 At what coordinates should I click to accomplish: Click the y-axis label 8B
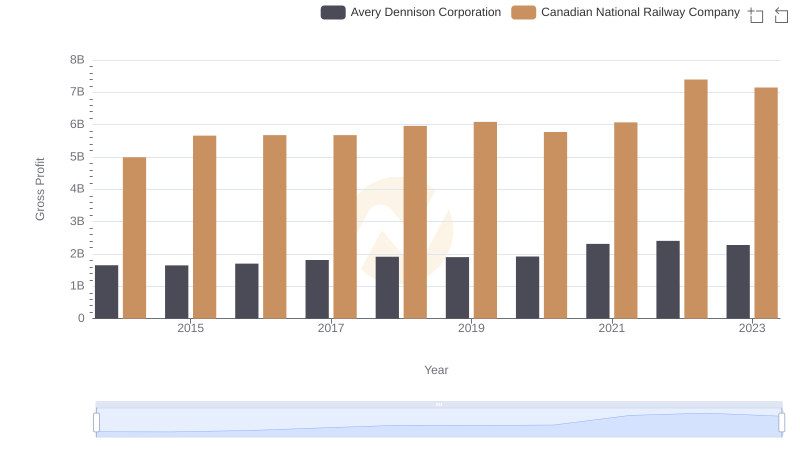click(x=77, y=60)
